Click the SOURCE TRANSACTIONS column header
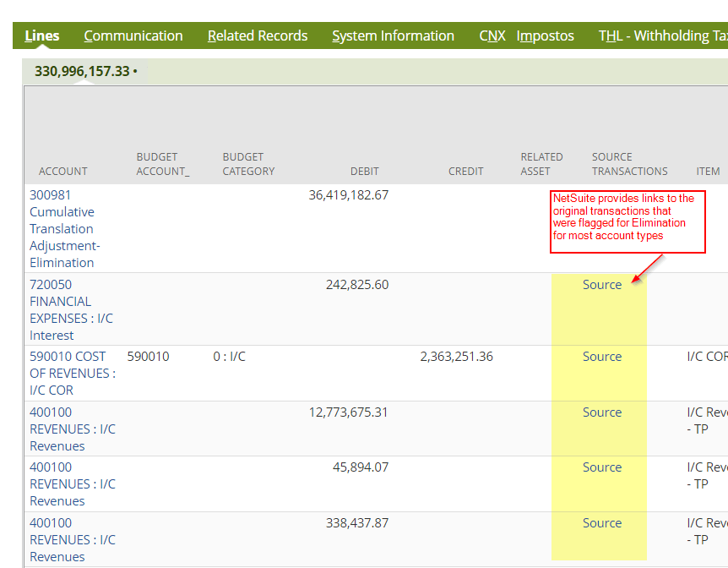This screenshot has height=568, width=728. coord(629,164)
